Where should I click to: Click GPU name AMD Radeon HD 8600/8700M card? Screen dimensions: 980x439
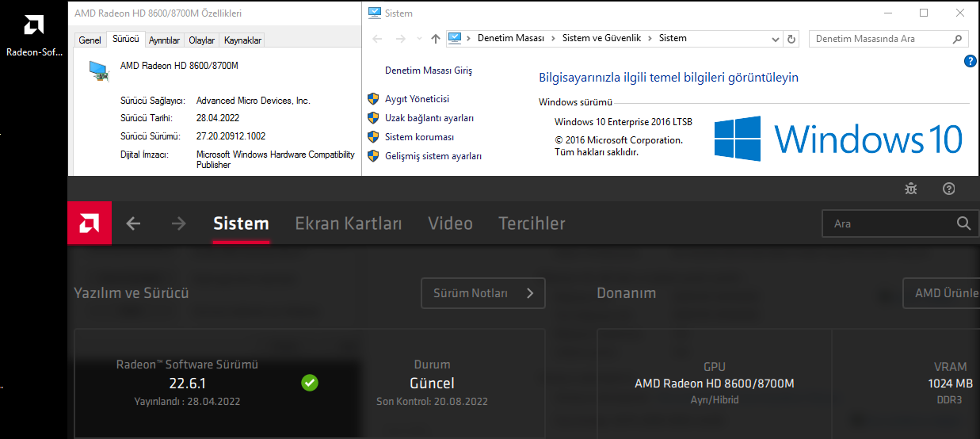pos(715,384)
